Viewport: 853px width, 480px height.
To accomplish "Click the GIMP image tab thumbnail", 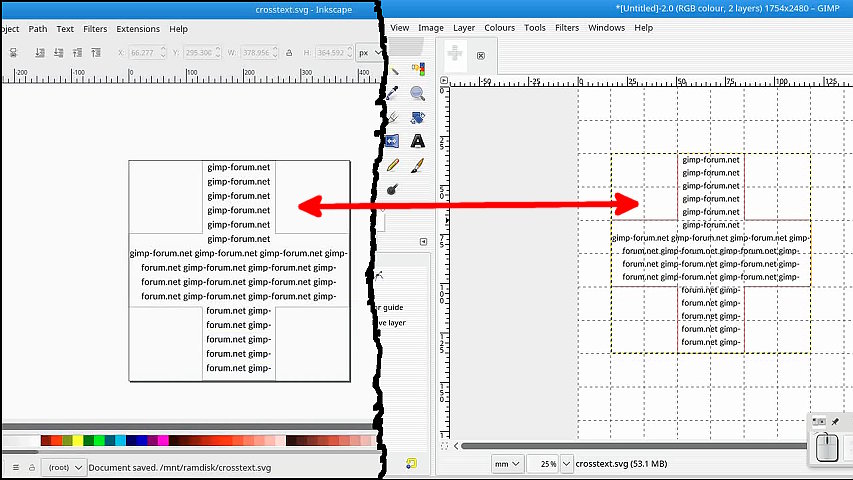I will point(455,56).
